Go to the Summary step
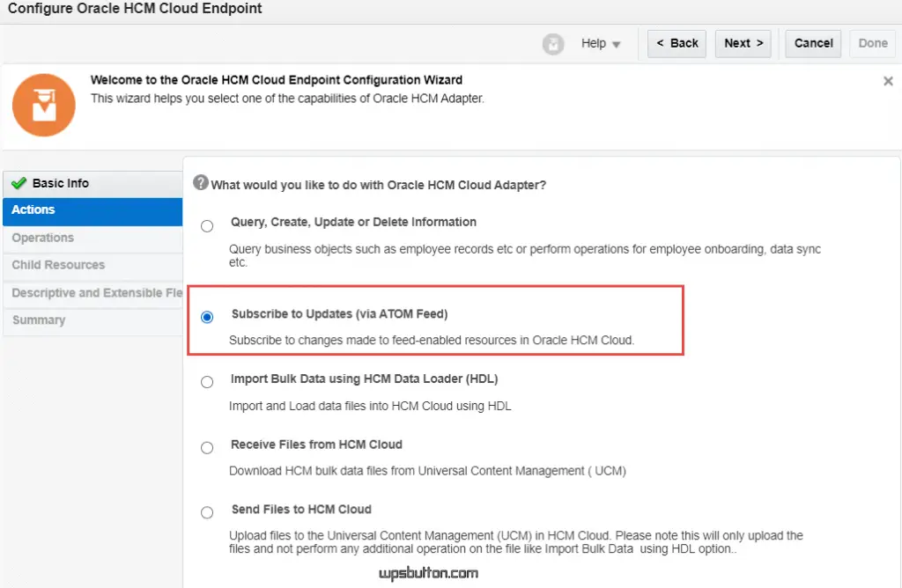Viewport: 902px width, 588px height. 92,320
